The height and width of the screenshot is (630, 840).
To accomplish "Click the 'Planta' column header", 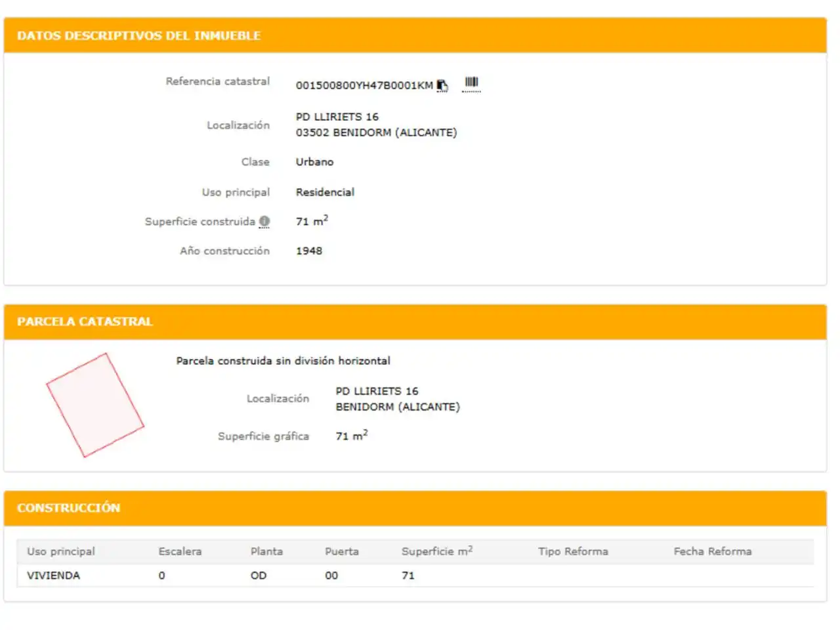I will tap(266, 552).
